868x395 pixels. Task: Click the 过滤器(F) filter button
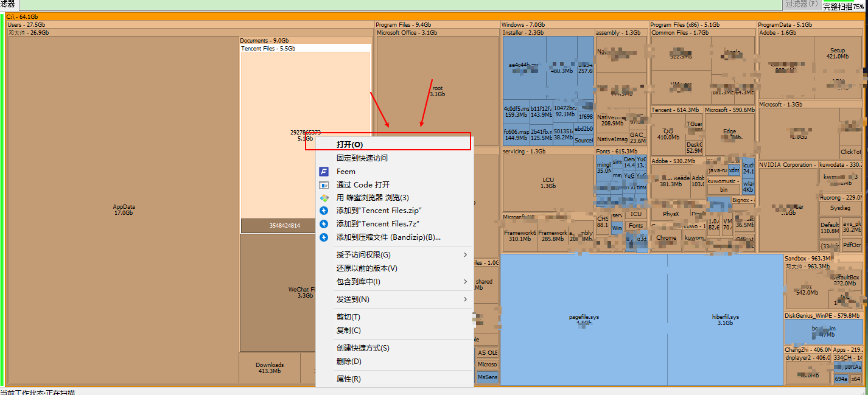coord(800,4)
